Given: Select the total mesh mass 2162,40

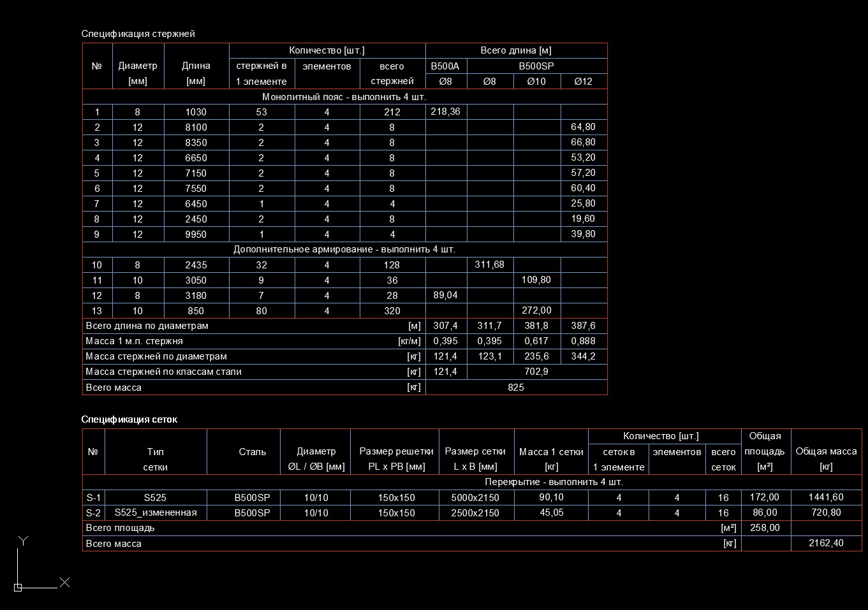Looking at the screenshot, I should [x=826, y=543].
